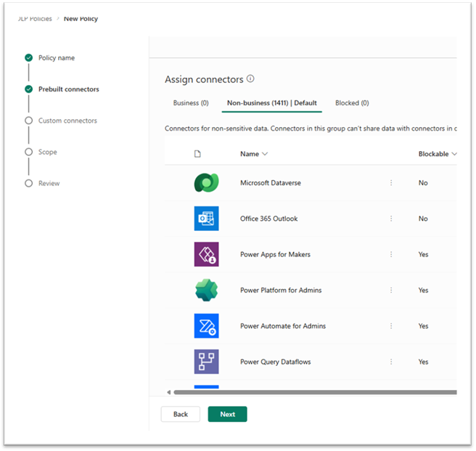Select the Power Apps for Makers text
The width and height of the screenshot is (476, 451).
[275, 254]
